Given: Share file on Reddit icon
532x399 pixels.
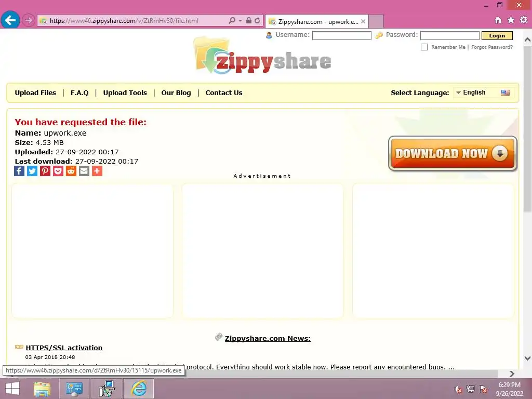Looking at the screenshot, I should 71,171.
